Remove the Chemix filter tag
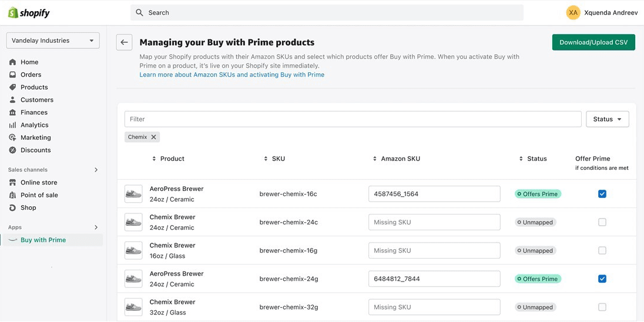644x322 pixels. 153,137
